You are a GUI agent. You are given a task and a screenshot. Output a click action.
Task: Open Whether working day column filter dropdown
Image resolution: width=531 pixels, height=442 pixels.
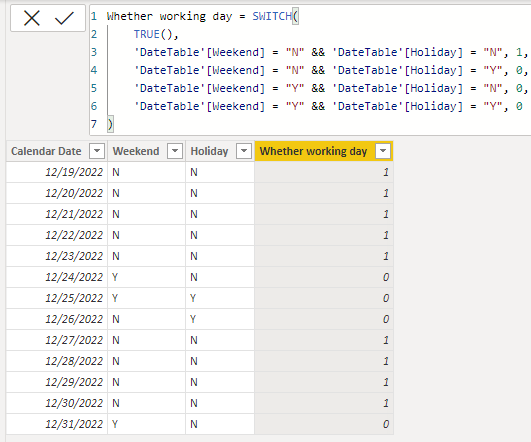(383, 151)
